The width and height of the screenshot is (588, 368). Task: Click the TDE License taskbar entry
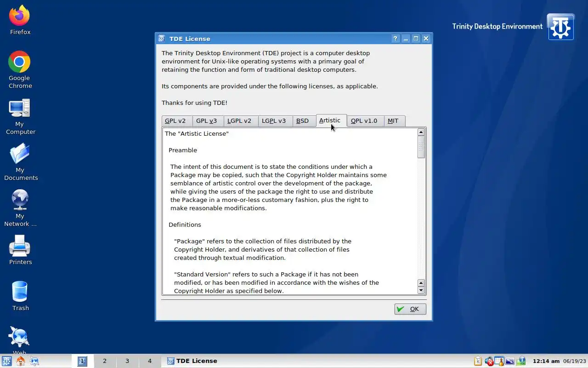click(192, 361)
